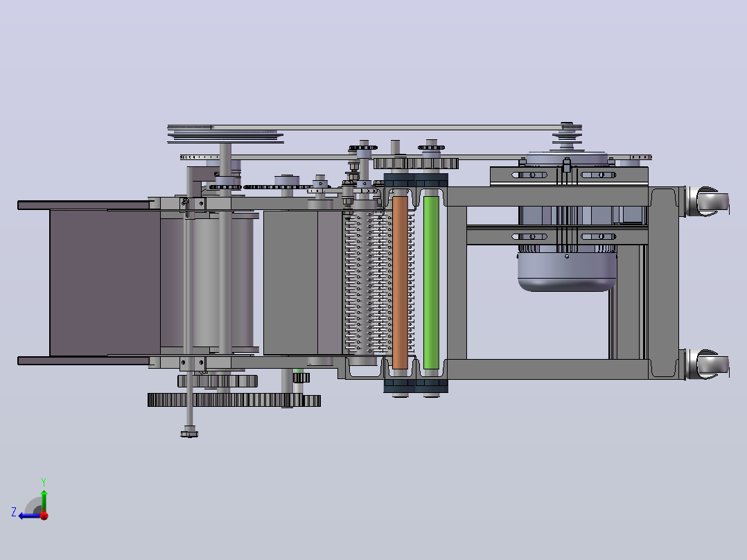Viewport: 747px width, 560px height.
Task: Select the green roller in the model
Action: (x=431, y=283)
